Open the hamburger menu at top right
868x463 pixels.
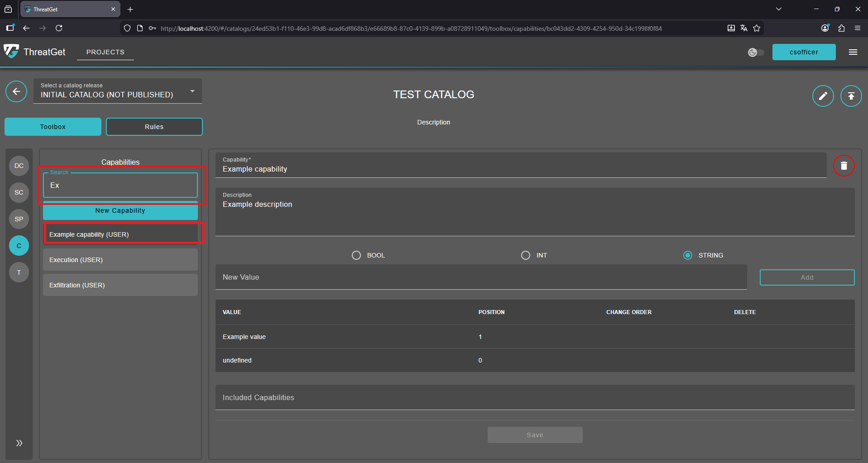pos(853,52)
